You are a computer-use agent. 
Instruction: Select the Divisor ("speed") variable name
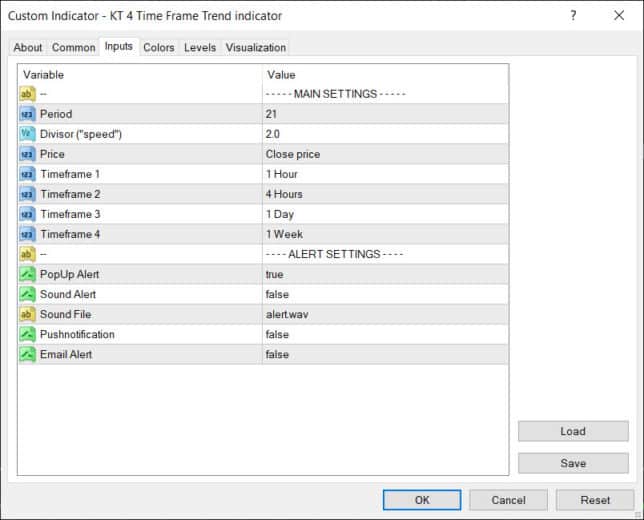[x=81, y=134]
